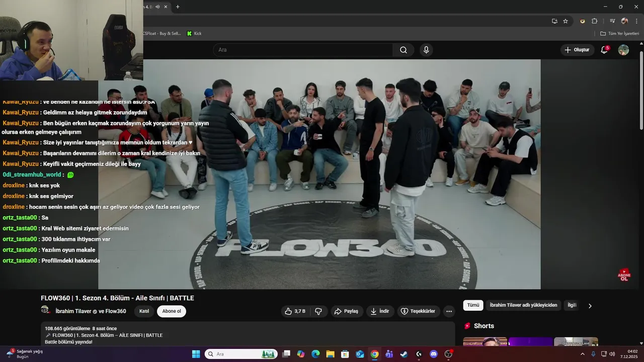The width and height of the screenshot is (644, 362).
Task: Open CSFloat - Buy & Sell bookmark
Action: (162, 33)
